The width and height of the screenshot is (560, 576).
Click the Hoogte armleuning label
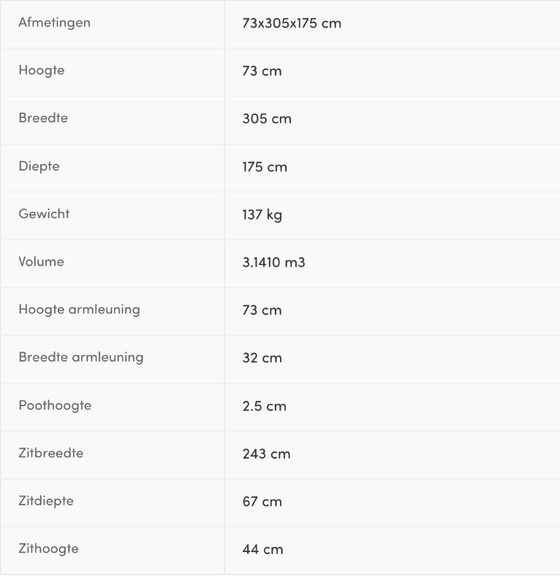(x=79, y=310)
